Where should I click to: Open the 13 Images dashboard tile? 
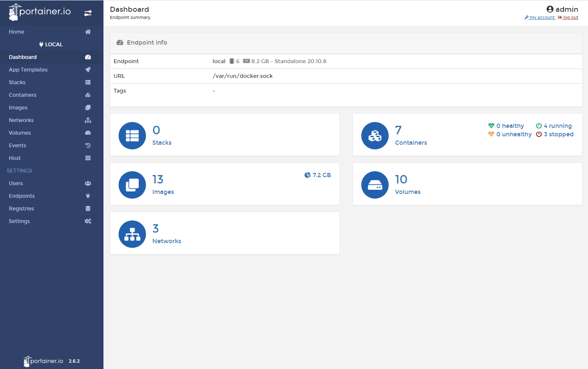pos(225,184)
